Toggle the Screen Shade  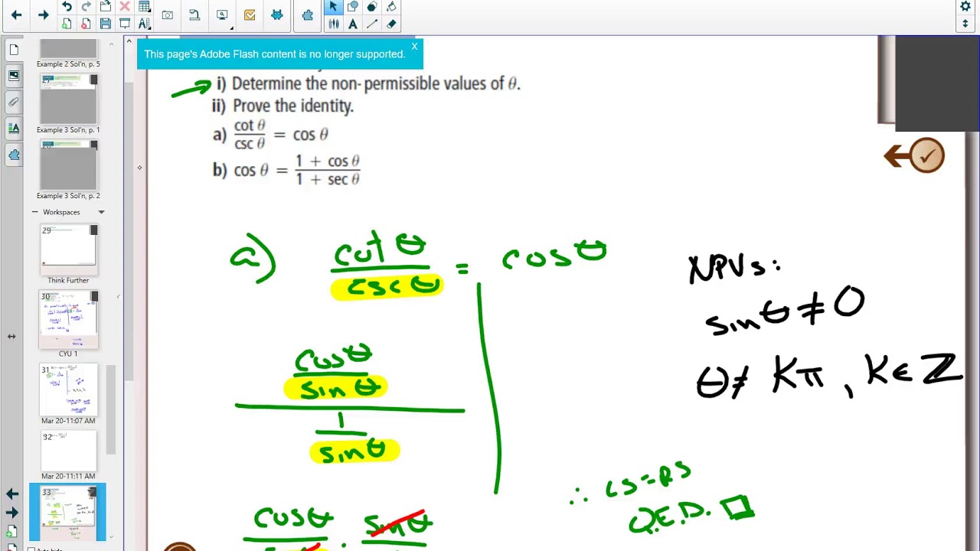[125, 24]
